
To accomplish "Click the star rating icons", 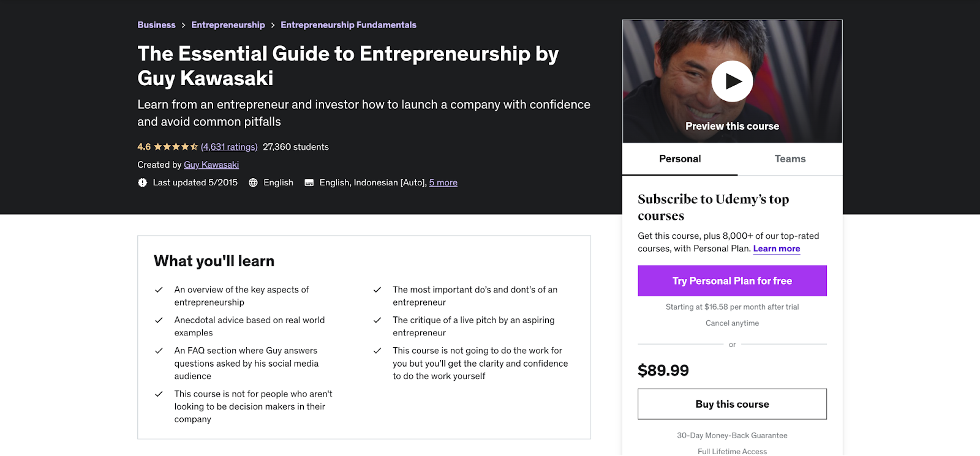I will coord(176,147).
